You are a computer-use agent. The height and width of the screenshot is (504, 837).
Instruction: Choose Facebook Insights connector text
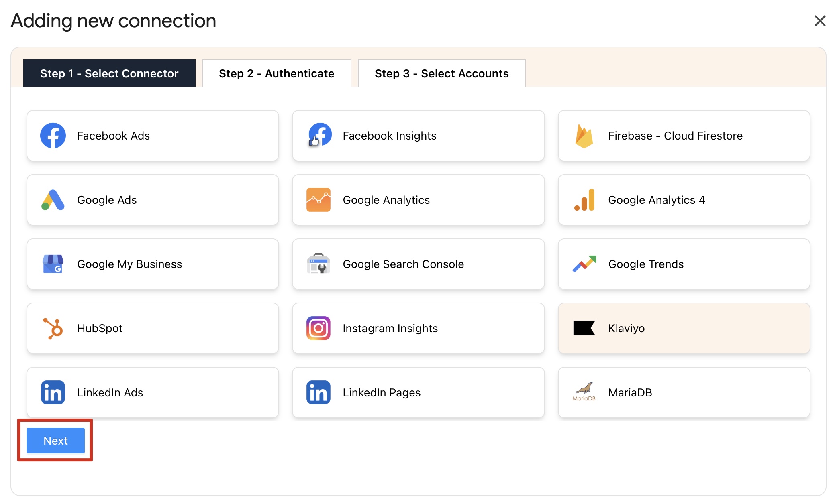coord(390,136)
